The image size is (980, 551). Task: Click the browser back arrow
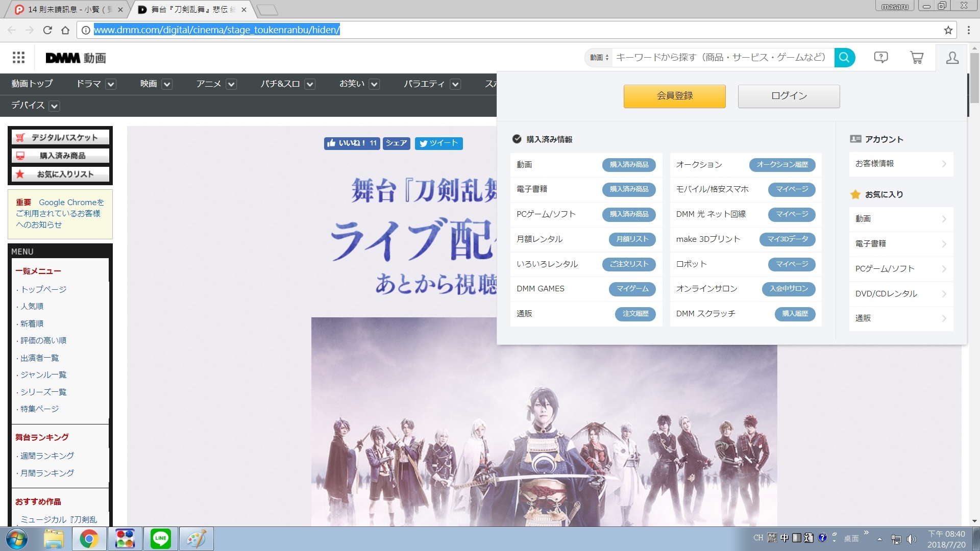pos(12,30)
